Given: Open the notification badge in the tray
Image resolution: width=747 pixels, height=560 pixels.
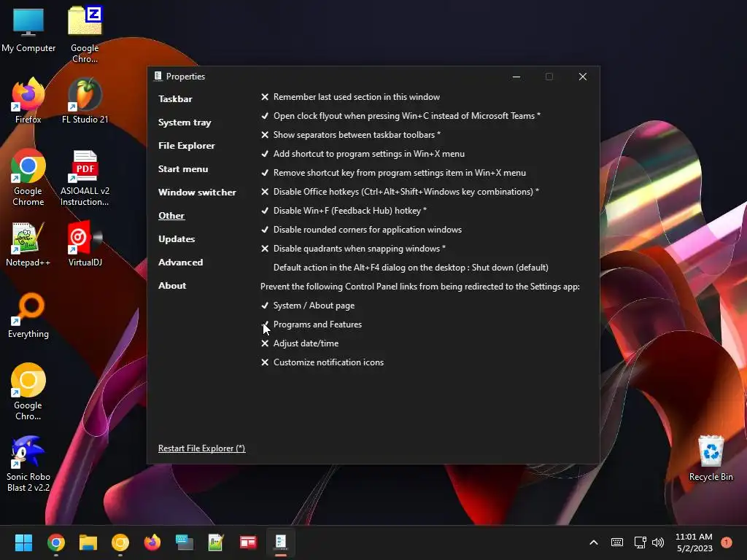Looking at the screenshot, I should tap(727, 542).
